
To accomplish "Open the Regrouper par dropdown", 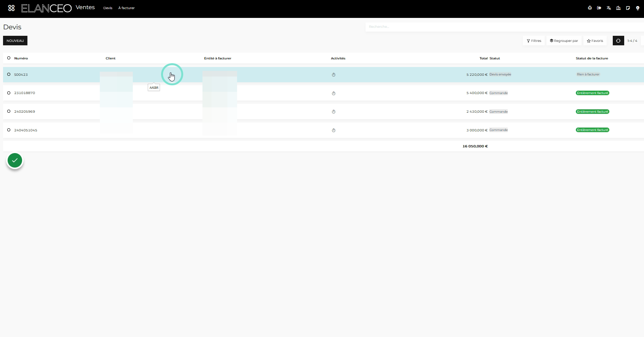I will pyautogui.click(x=564, y=41).
